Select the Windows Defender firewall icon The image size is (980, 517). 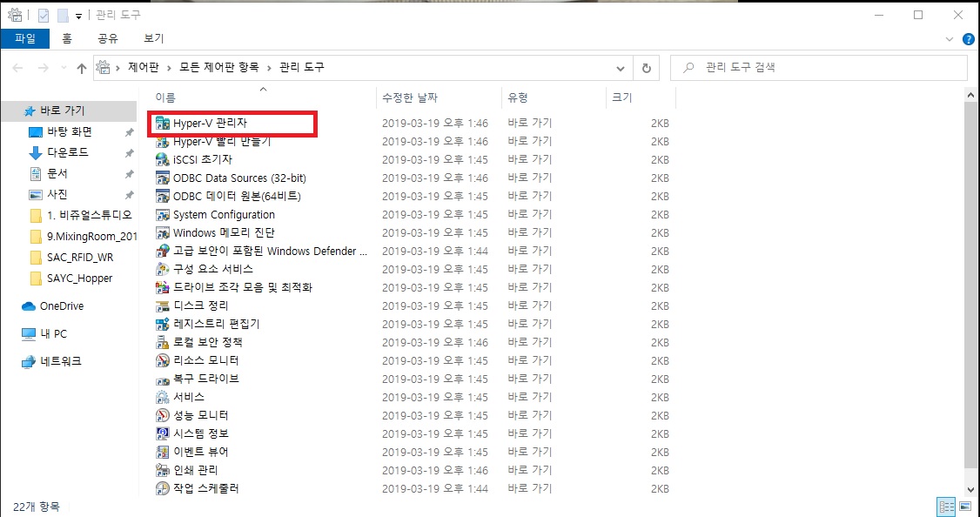163,252
